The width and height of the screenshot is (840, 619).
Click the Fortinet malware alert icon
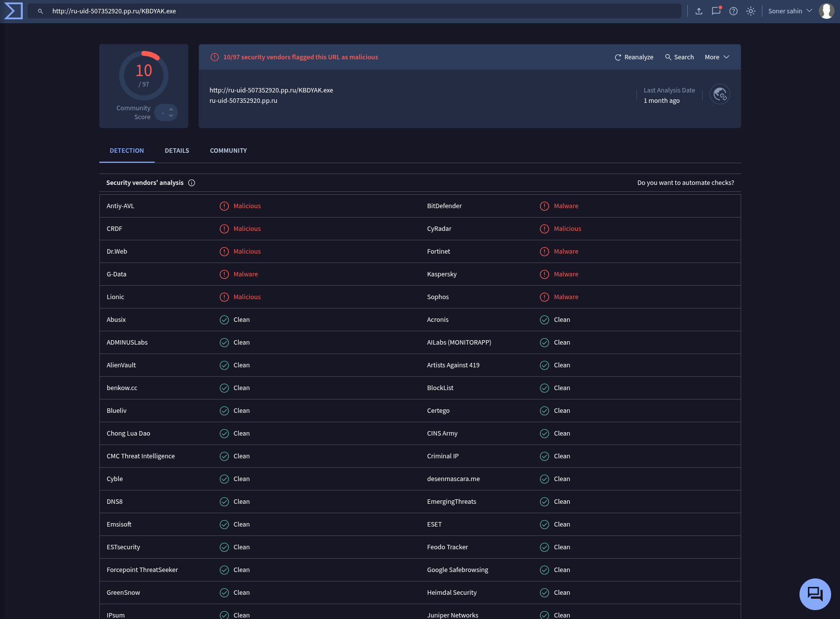[x=545, y=251]
